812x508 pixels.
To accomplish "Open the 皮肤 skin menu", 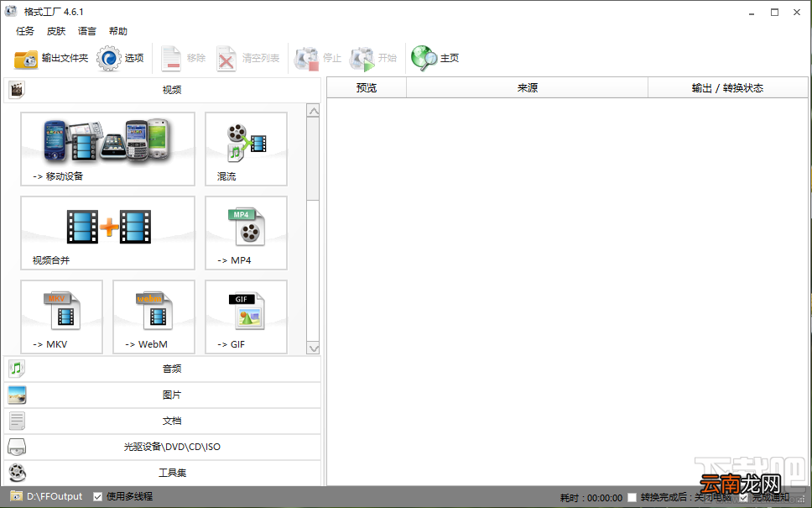I will click(56, 31).
